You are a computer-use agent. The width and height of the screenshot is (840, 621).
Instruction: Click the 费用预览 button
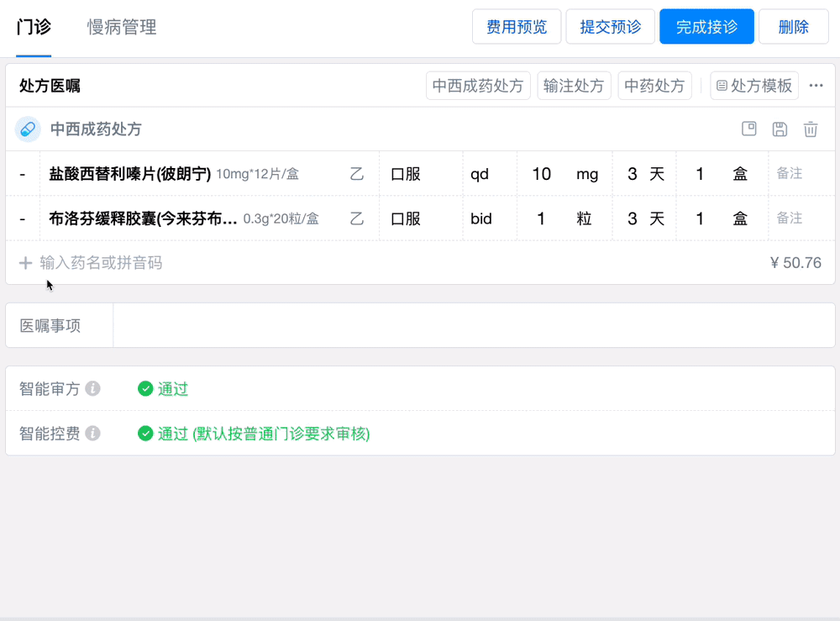click(x=517, y=27)
